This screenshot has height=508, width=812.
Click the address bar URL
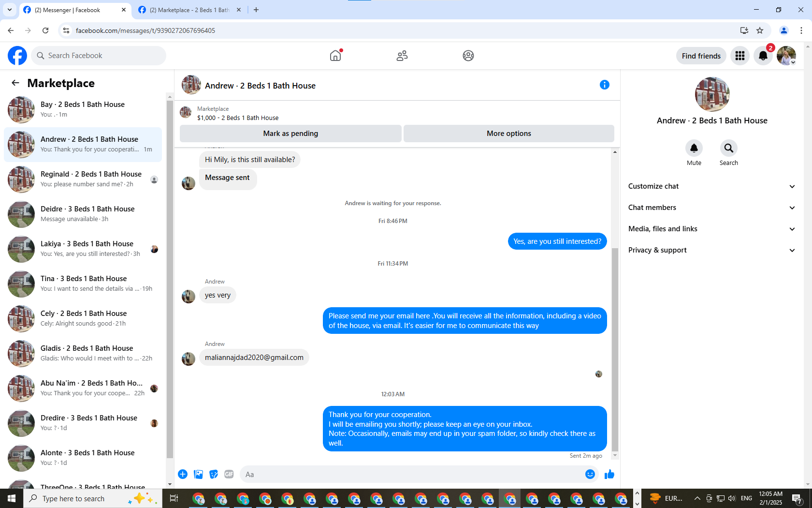click(x=145, y=30)
